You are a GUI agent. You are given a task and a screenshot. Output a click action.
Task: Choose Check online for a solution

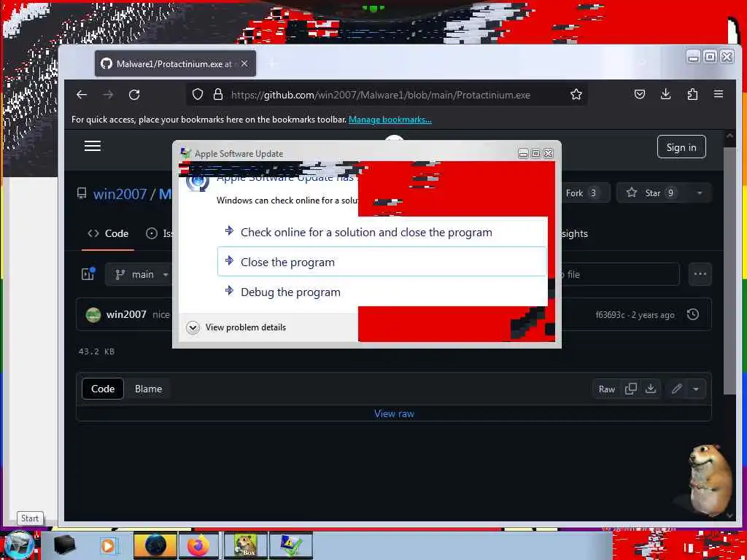[382, 233]
